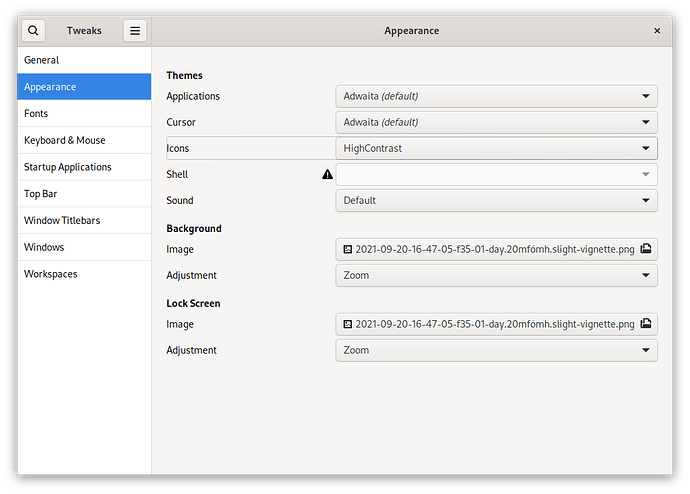Open the Cursor theme dropdown
This screenshot has height=494, width=690.
(x=496, y=122)
